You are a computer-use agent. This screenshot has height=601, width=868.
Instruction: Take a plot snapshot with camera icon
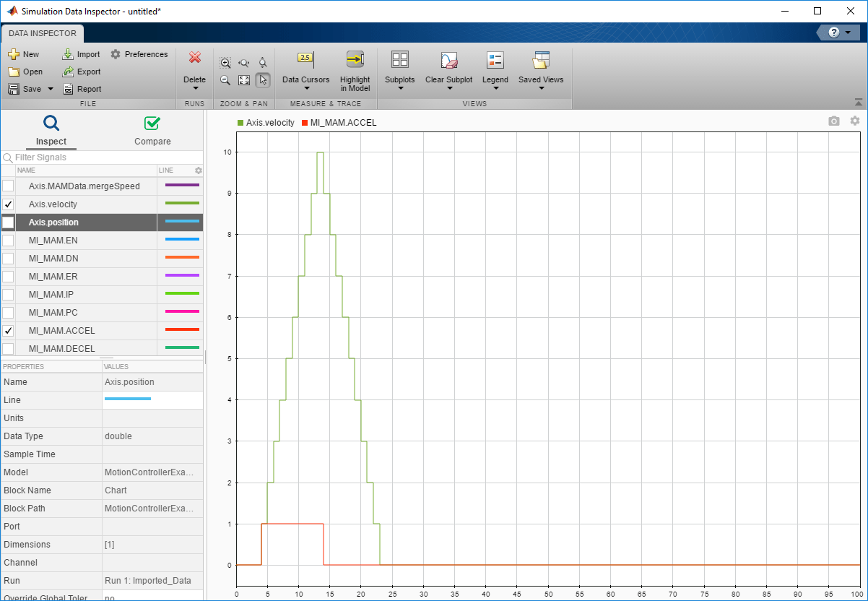(834, 121)
